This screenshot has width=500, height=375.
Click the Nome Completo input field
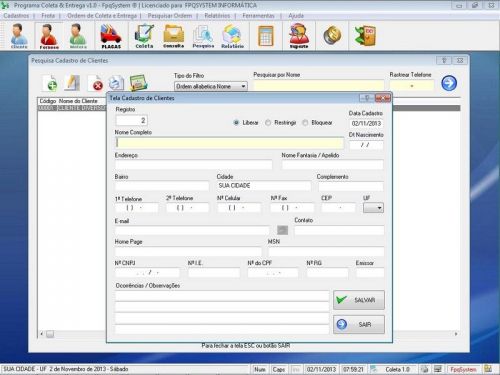pyautogui.click(x=230, y=143)
